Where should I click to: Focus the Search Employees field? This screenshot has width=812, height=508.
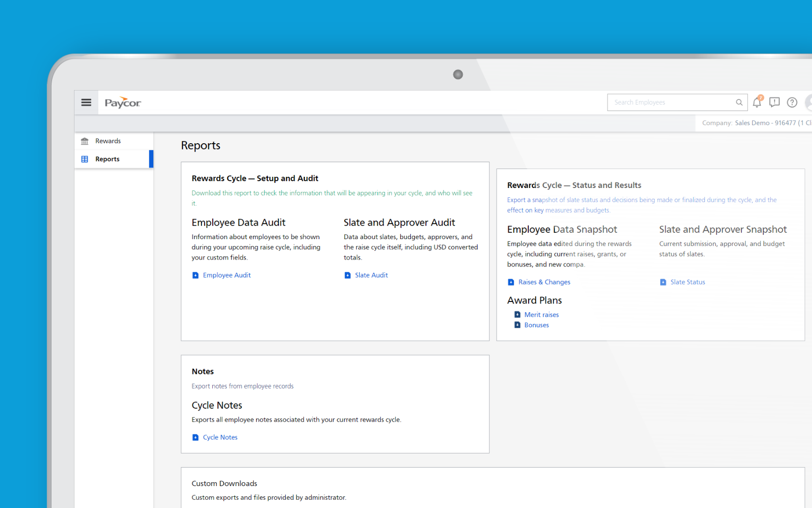[x=672, y=102]
